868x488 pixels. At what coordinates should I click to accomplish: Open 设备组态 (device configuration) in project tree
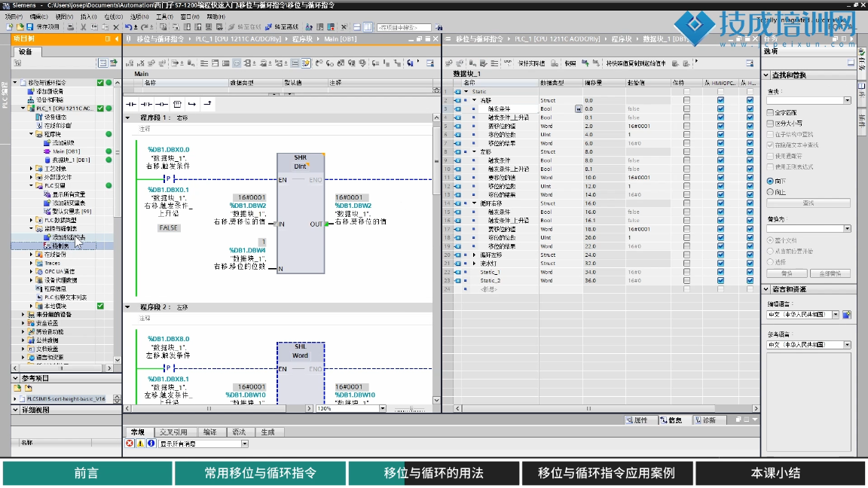coord(55,117)
